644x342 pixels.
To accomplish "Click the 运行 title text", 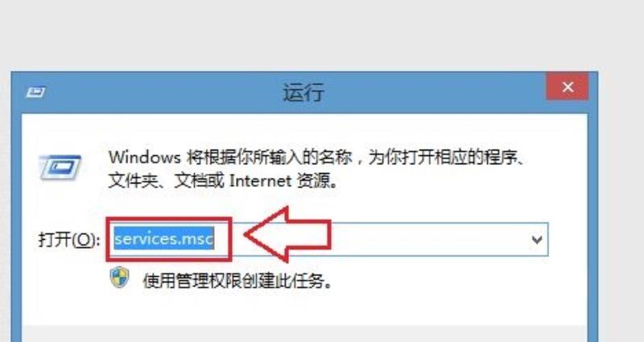I will pyautogui.click(x=303, y=93).
